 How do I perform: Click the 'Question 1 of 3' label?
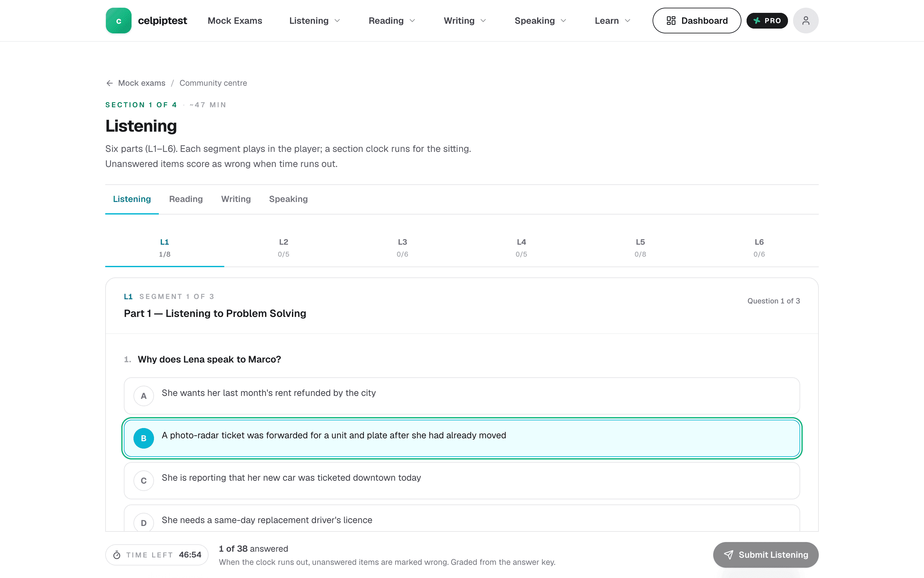774,301
